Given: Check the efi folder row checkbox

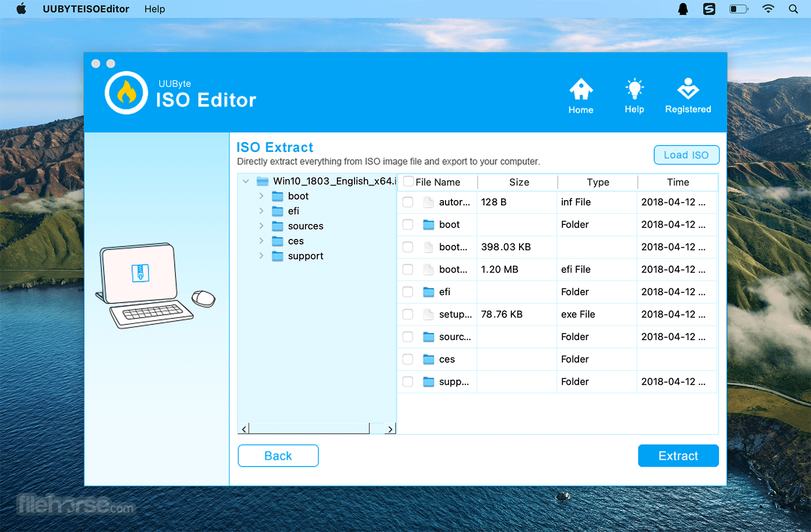Looking at the screenshot, I should coord(408,292).
